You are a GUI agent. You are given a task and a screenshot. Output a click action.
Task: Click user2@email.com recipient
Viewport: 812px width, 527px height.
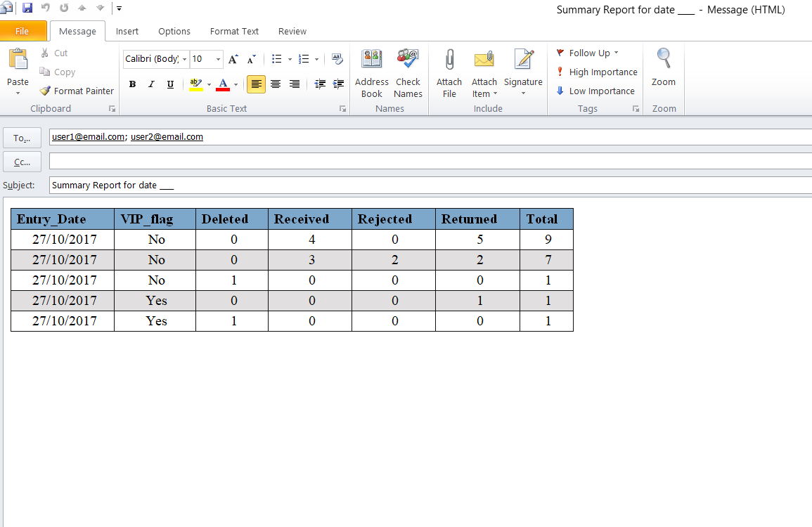click(x=167, y=136)
